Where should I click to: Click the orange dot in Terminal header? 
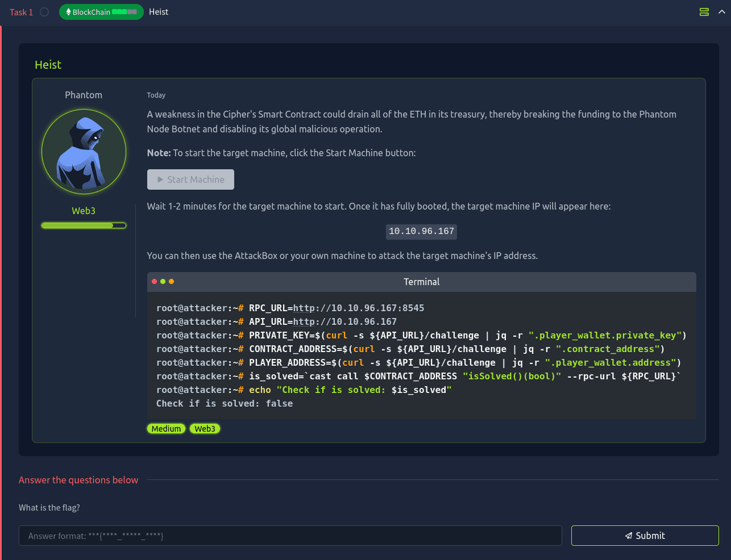click(171, 282)
